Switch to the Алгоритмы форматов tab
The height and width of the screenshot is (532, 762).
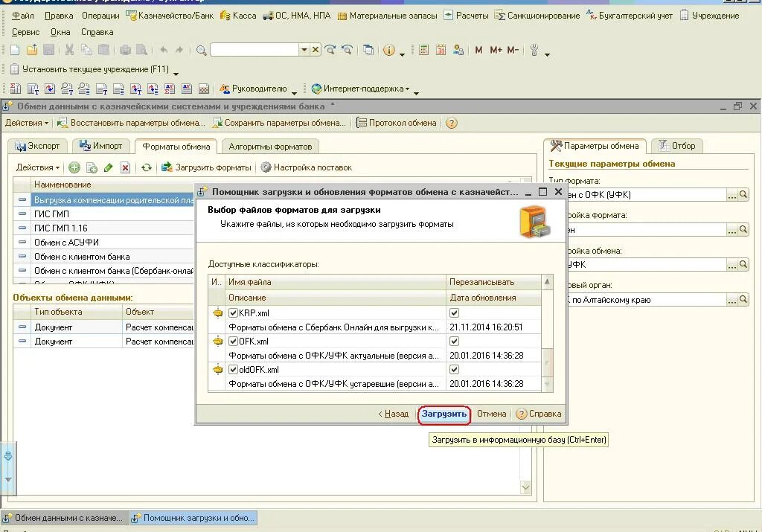[x=270, y=147]
